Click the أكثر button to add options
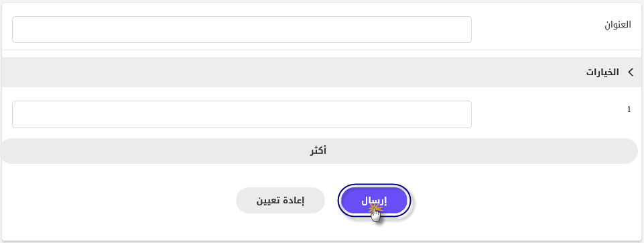The height and width of the screenshot is (243, 644). [319, 151]
